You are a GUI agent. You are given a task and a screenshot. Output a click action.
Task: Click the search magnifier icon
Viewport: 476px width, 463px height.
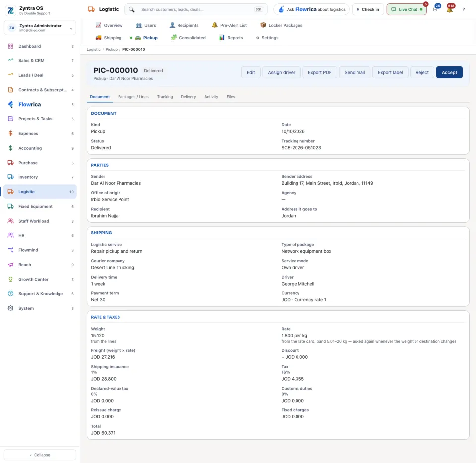pos(131,10)
